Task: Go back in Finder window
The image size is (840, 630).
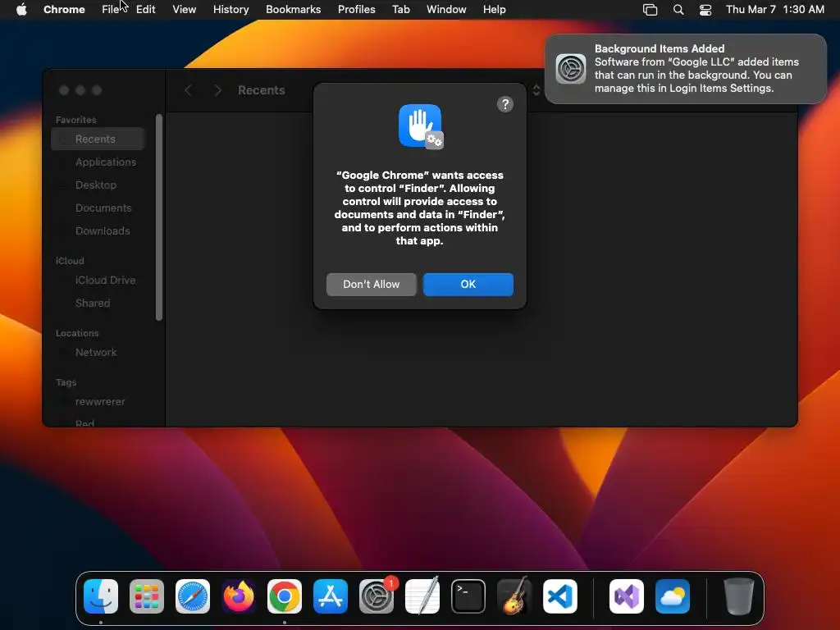Action: click(189, 90)
